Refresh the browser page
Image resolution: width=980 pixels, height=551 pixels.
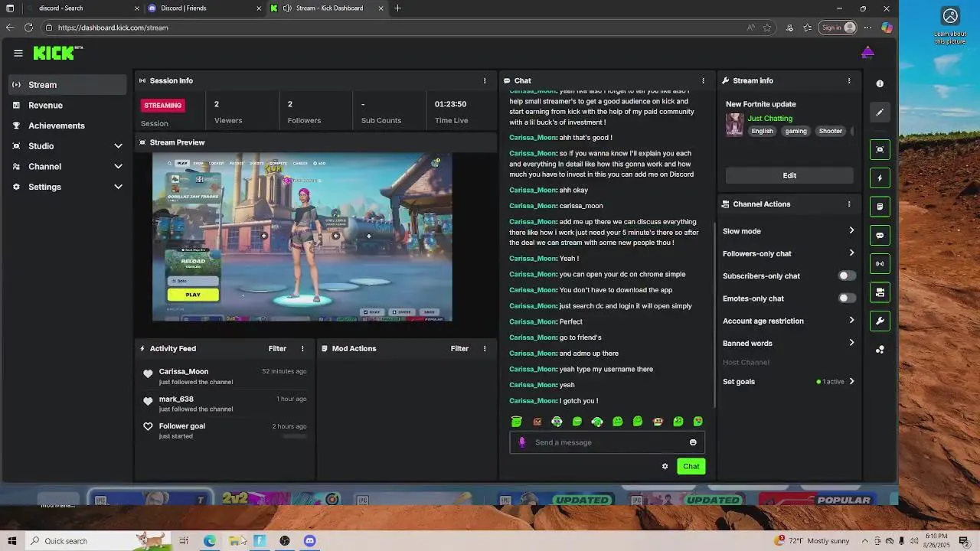tap(28, 28)
